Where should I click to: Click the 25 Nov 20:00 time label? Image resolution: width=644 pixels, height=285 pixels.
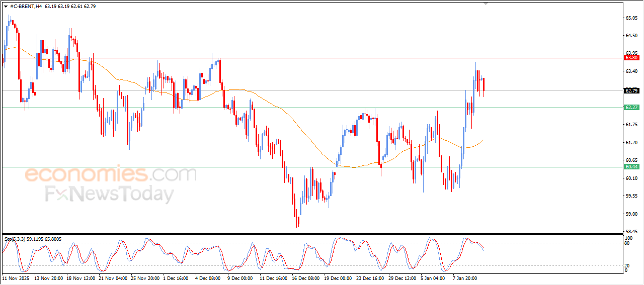click(x=145, y=277)
